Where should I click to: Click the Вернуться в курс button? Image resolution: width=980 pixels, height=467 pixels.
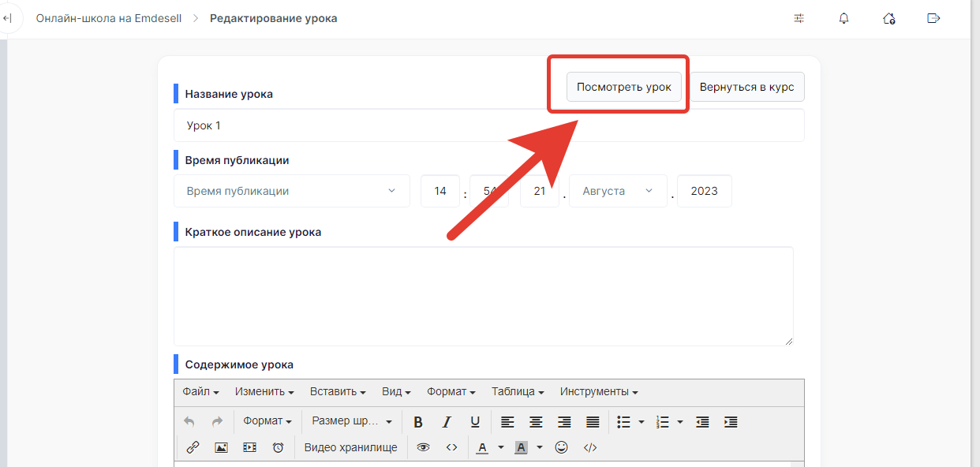pyautogui.click(x=747, y=87)
